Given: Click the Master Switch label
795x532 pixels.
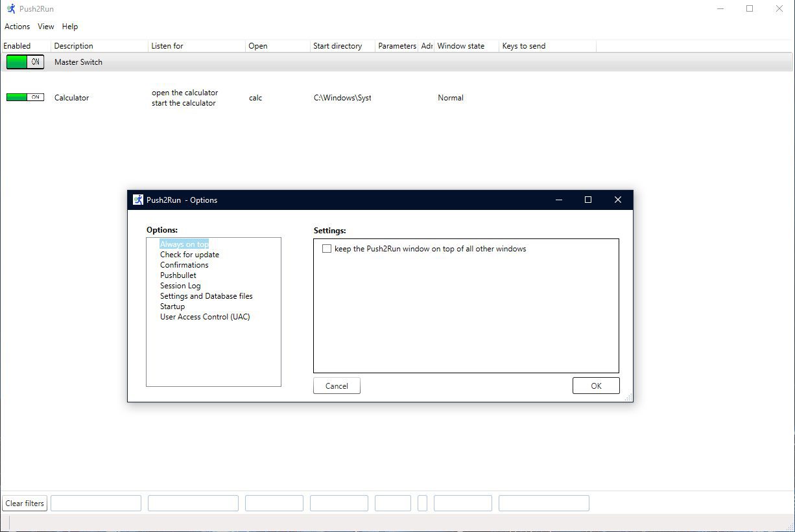Looking at the screenshot, I should pos(78,62).
